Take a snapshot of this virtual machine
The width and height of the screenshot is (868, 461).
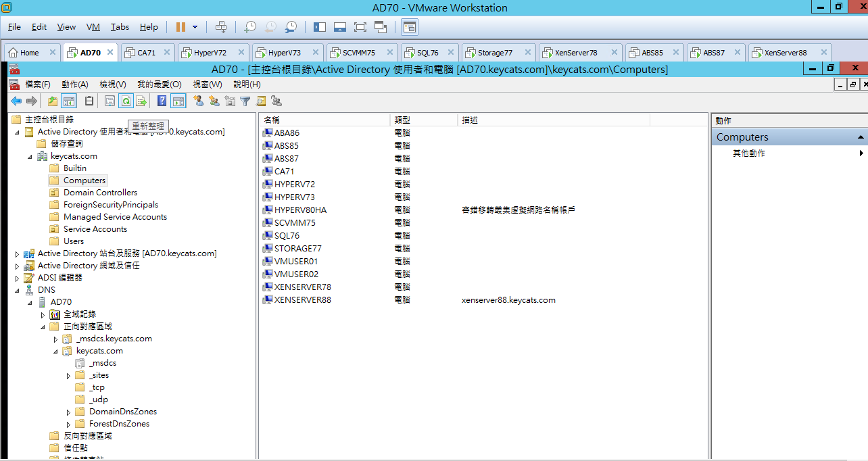pos(250,27)
